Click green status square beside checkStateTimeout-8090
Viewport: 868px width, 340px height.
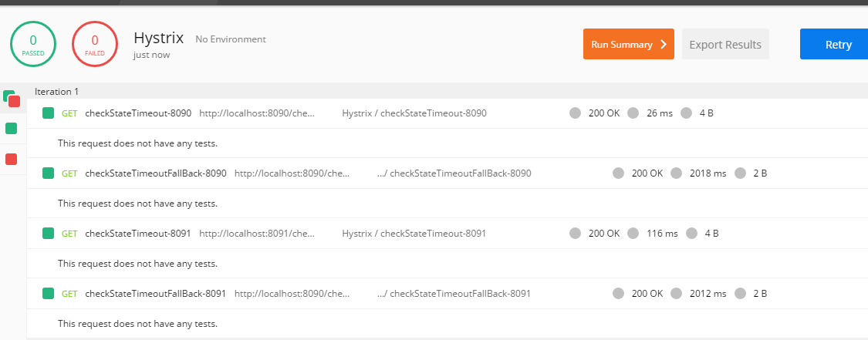(48, 113)
